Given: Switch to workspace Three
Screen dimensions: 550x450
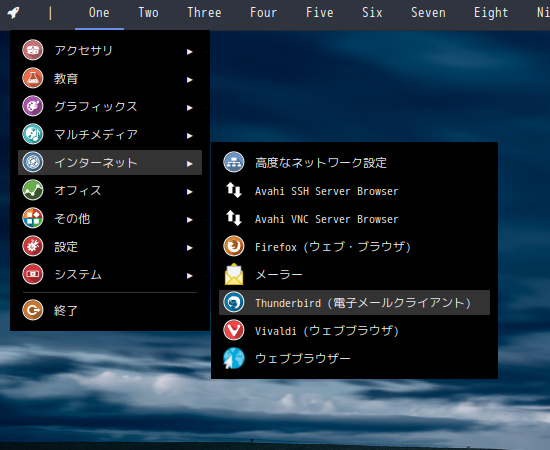Looking at the screenshot, I should pos(204,13).
